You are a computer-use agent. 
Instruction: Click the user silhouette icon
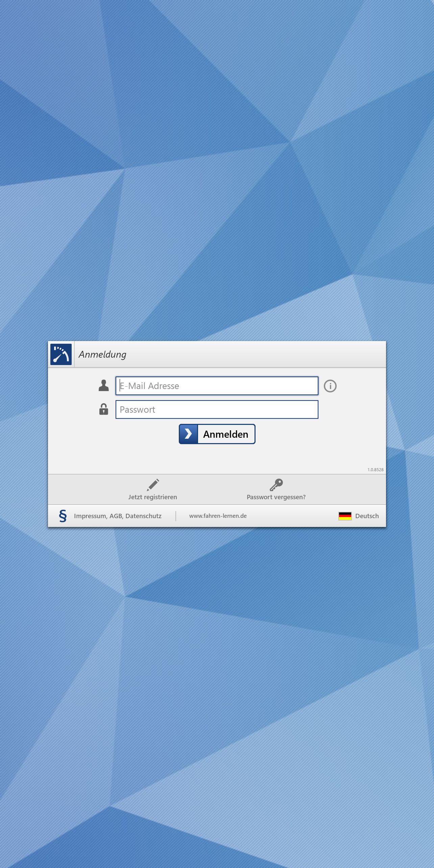click(104, 385)
